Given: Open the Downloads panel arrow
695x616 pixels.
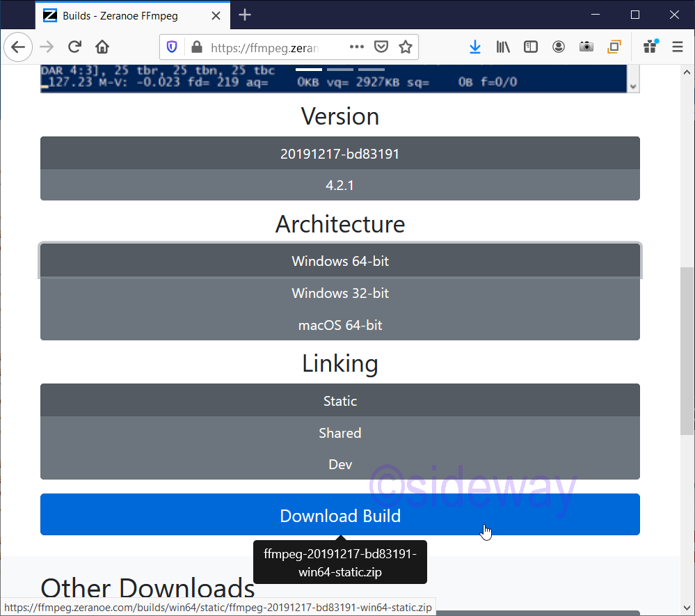Looking at the screenshot, I should 475,47.
